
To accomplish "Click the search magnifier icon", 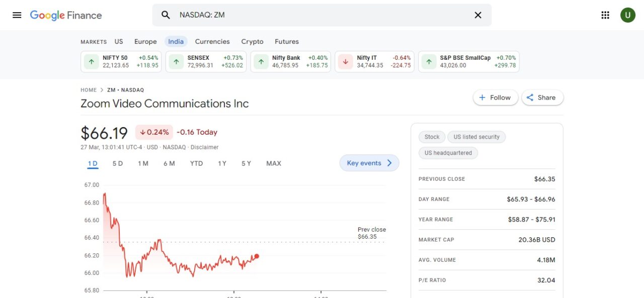I will (x=166, y=15).
